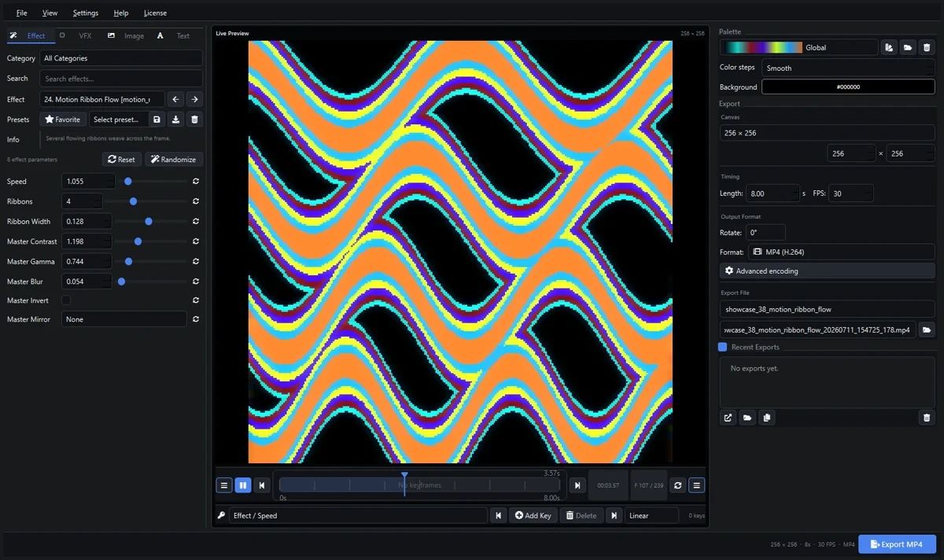Open the Settings menu
The width and height of the screenshot is (944, 560).
tap(86, 13)
